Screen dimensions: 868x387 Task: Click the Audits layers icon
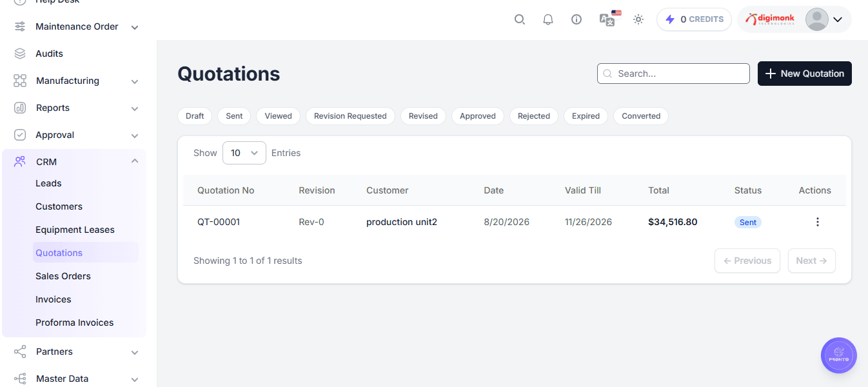20,54
